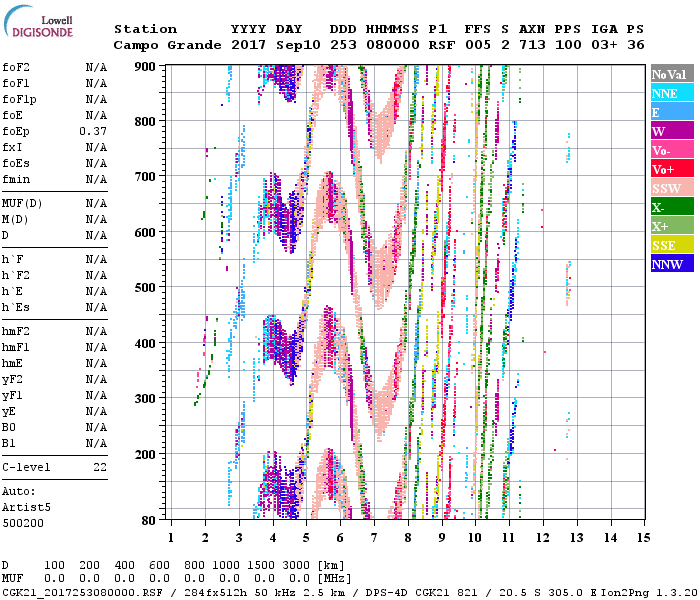Click the foF1 parameter label

[x=16, y=83]
